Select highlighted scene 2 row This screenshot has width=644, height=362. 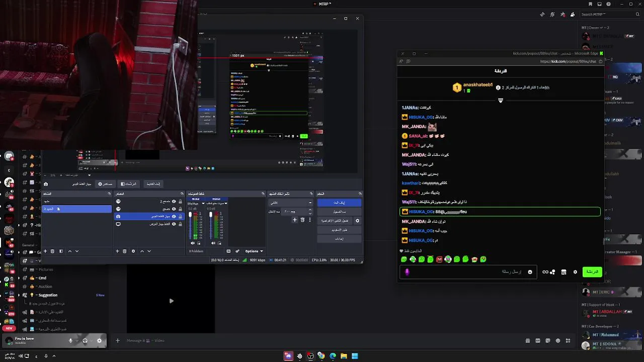(76, 209)
